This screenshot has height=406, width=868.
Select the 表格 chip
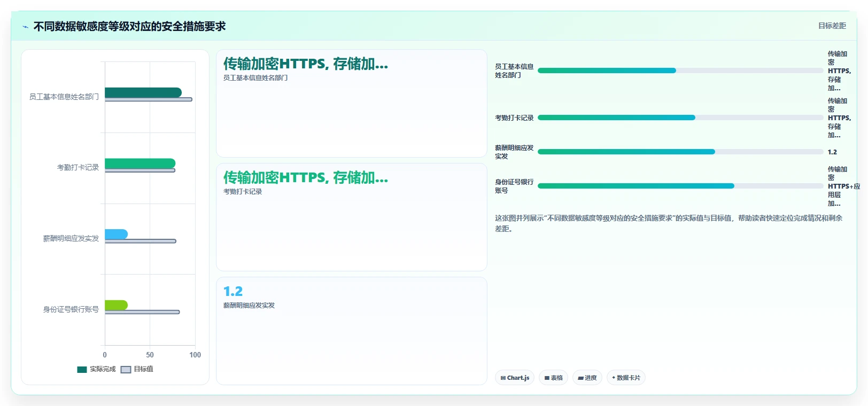[x=553, y=378]
